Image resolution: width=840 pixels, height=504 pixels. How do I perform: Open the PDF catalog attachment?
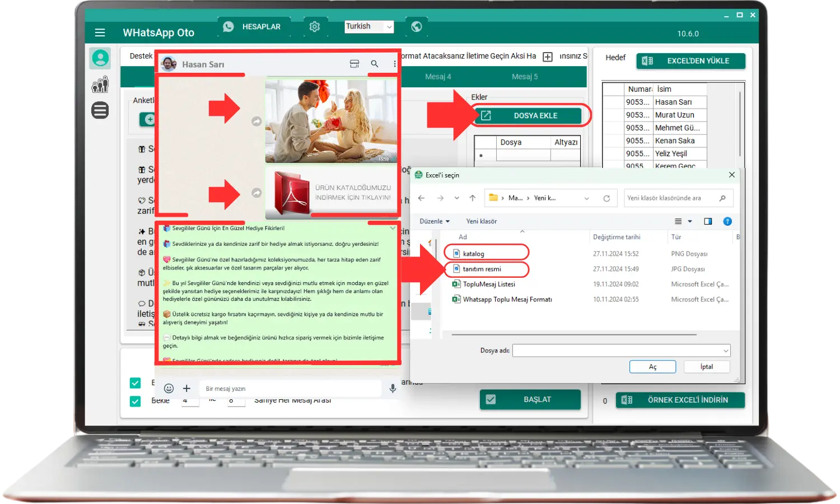[331, 192]
